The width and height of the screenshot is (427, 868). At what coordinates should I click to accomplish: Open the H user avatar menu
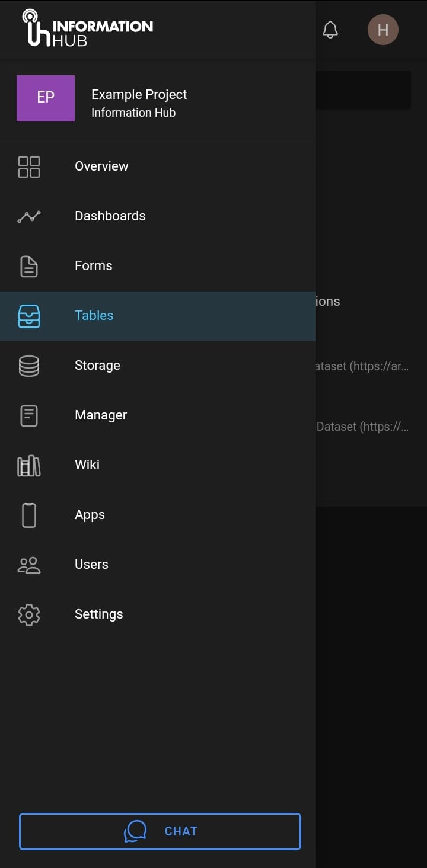(x=383, y=30)
